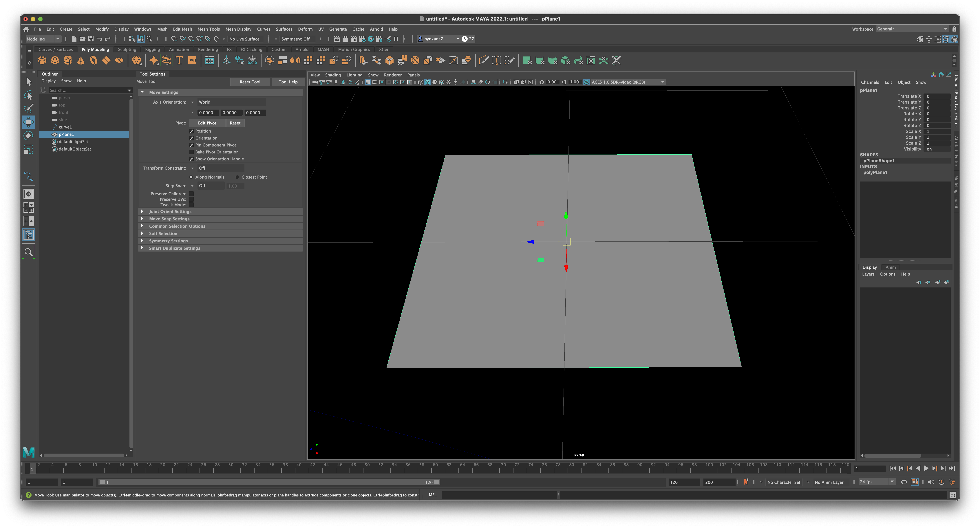Click the shelf settings gear icon
The image size is (980, 528).
(29, 63)
